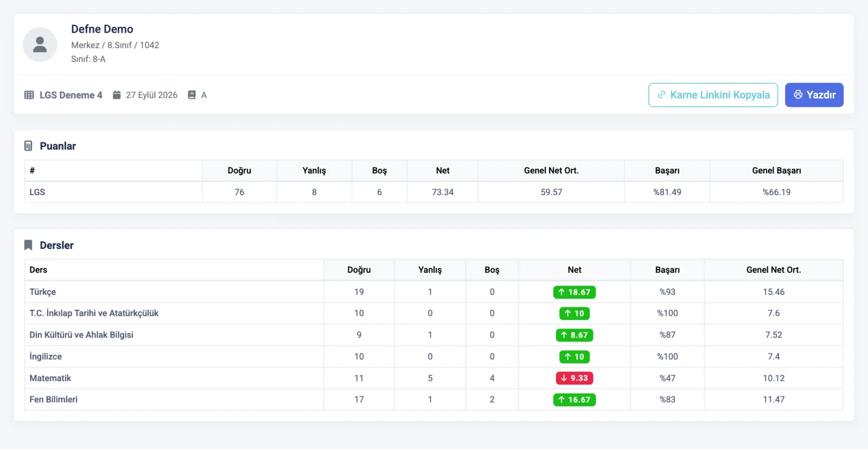Click the Sınıf: 8-A text
Screen dimensions: 868x451
coord(88,59)
